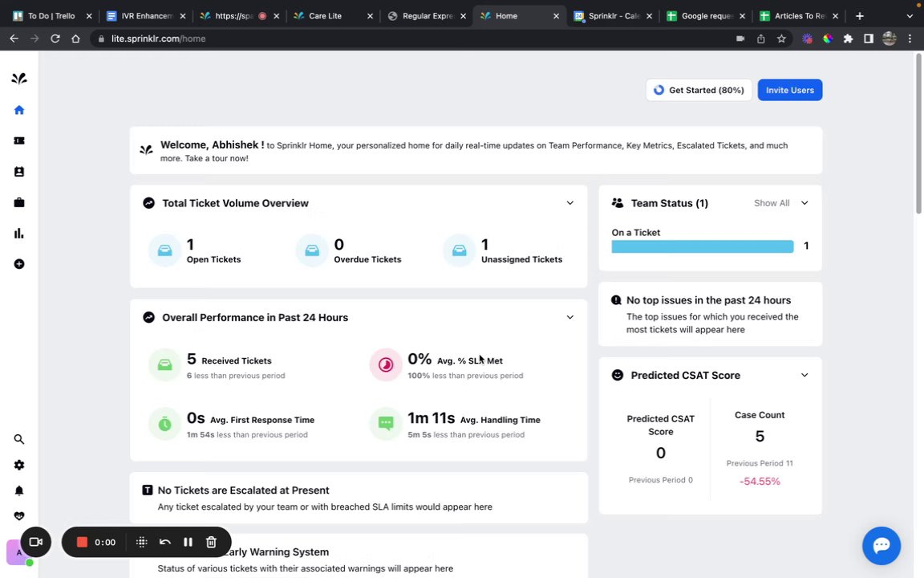The image size is (924, 578).
Task: Toggle the recorder camera button
Action: tap(36, 542)
